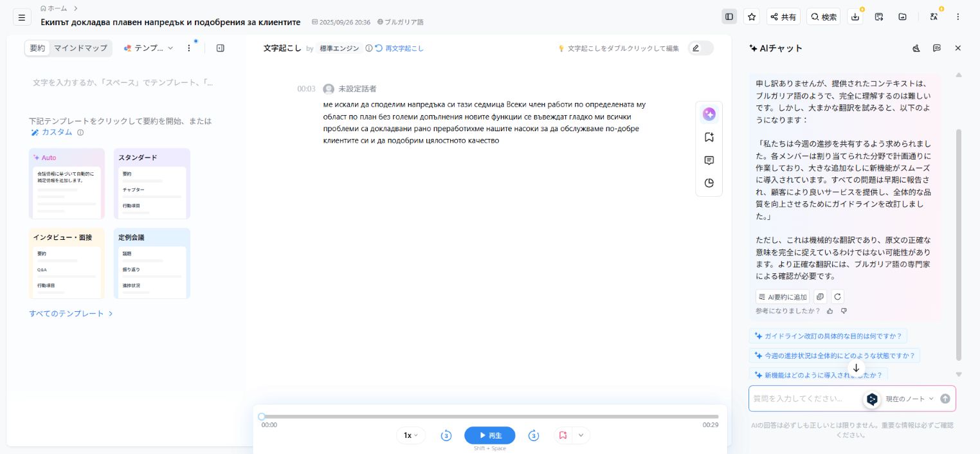Open the 現在のノート scope dropdown

tap(909, 399)
